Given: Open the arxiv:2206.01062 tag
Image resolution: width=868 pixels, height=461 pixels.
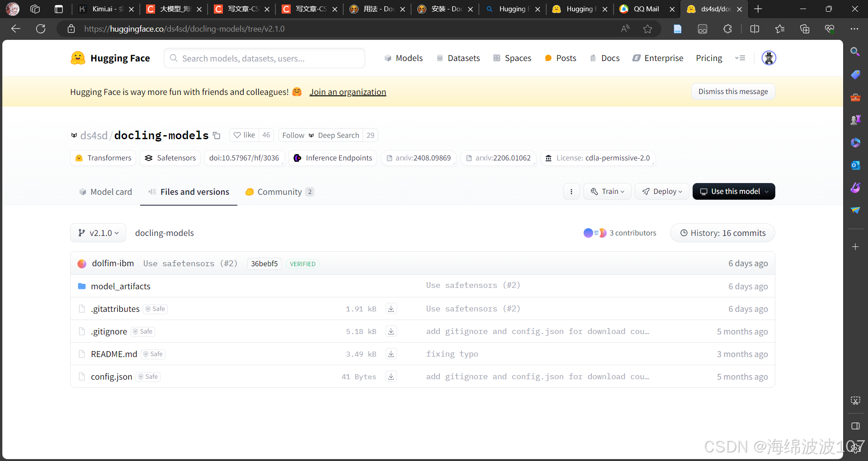Looking at the screenshot, I should coord(499,158).
